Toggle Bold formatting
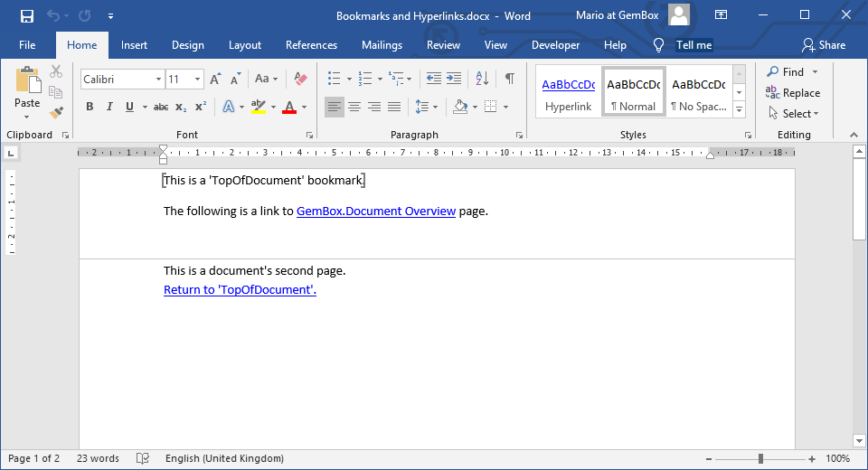868x470 pixels. pos(90,107)
